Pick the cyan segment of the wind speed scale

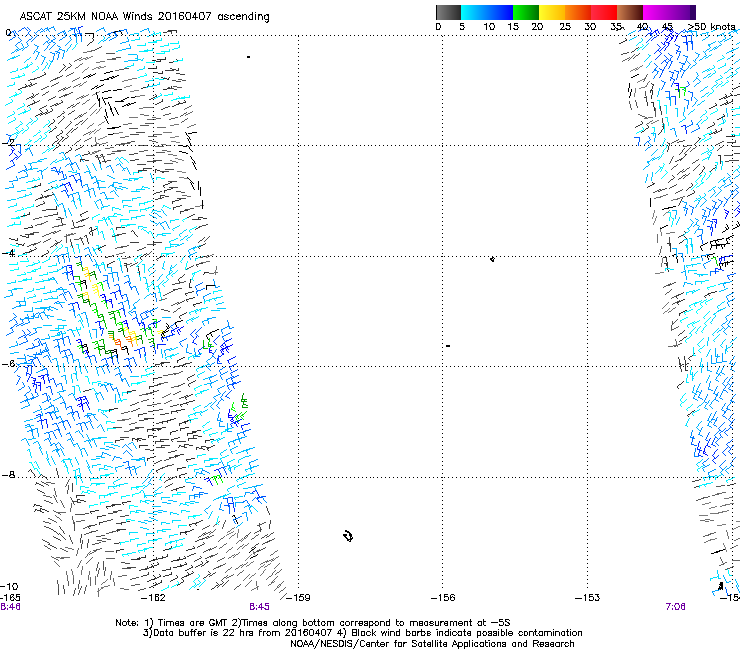(473, 12)
